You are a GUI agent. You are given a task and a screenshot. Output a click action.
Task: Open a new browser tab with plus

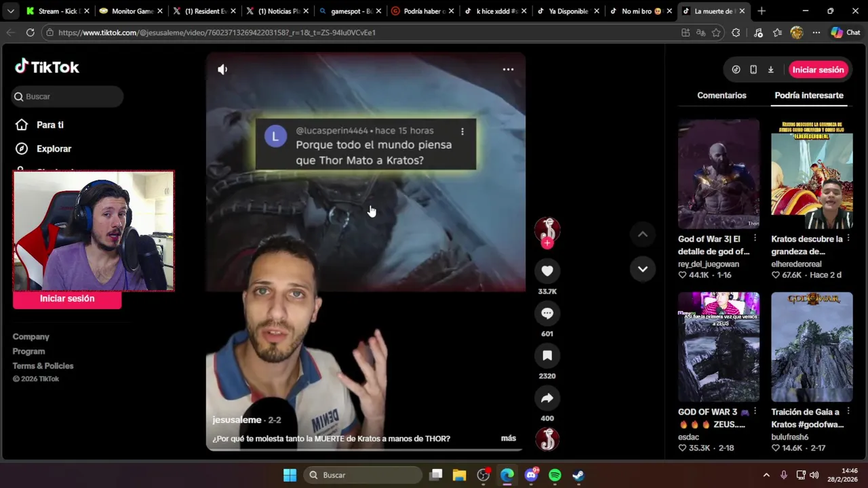click(x=762, y=11)
